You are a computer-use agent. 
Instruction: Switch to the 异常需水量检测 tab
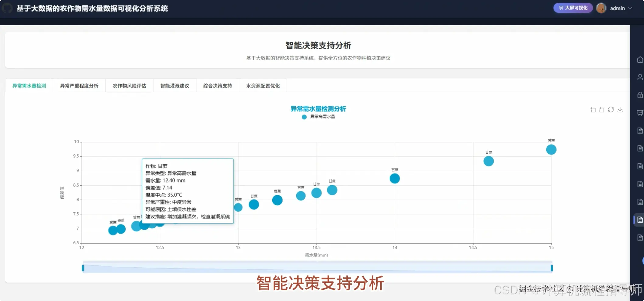click(29, 86)
